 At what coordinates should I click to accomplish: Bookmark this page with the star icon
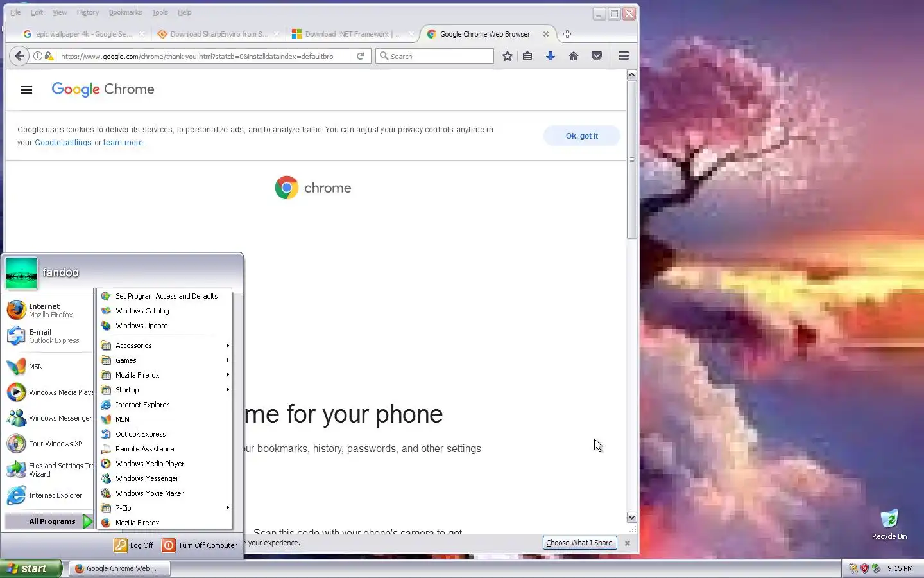[x=508, y=56]
